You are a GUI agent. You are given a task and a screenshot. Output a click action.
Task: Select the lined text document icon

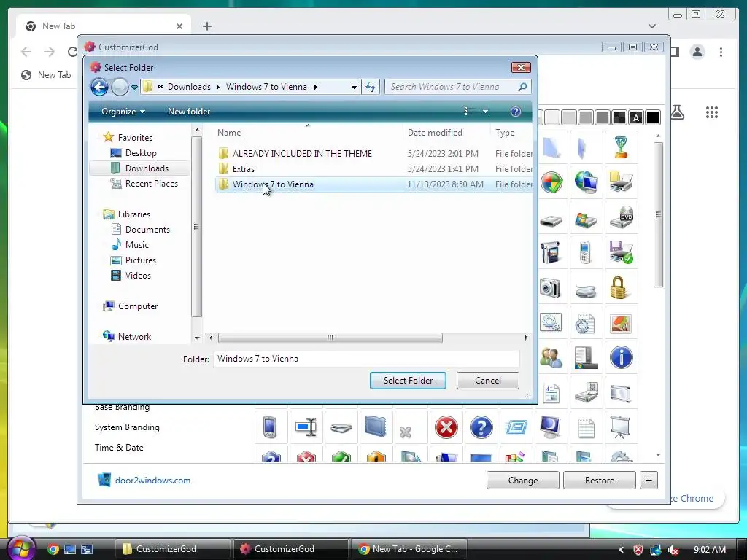click(586, 427)
